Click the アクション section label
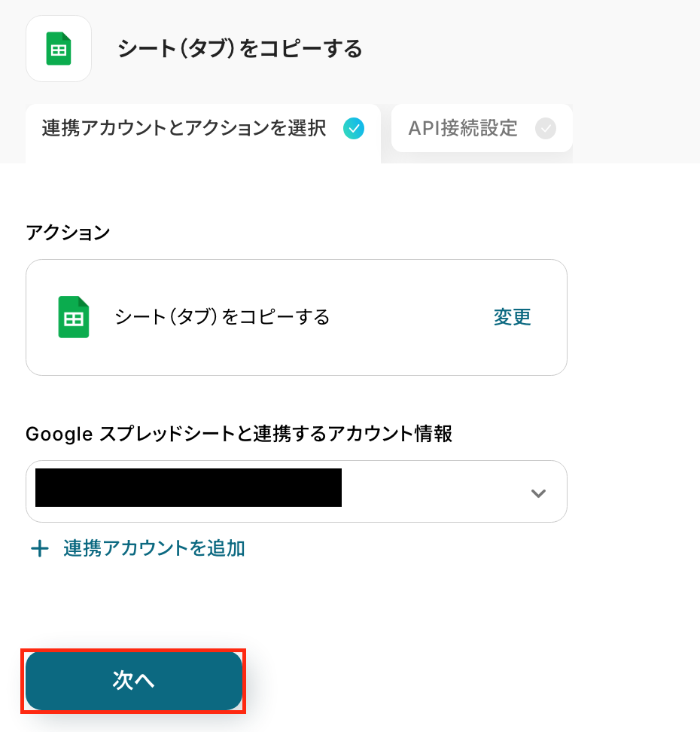This screenshot has height=732, width=700. 68,233
